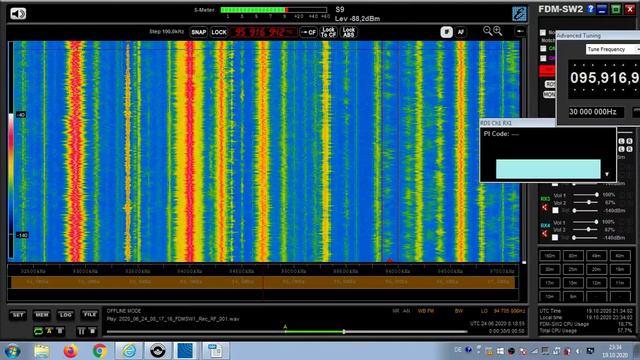Zoom out the spectrum with the minus magnifier

pyautogui.click(x=487, y=31)
